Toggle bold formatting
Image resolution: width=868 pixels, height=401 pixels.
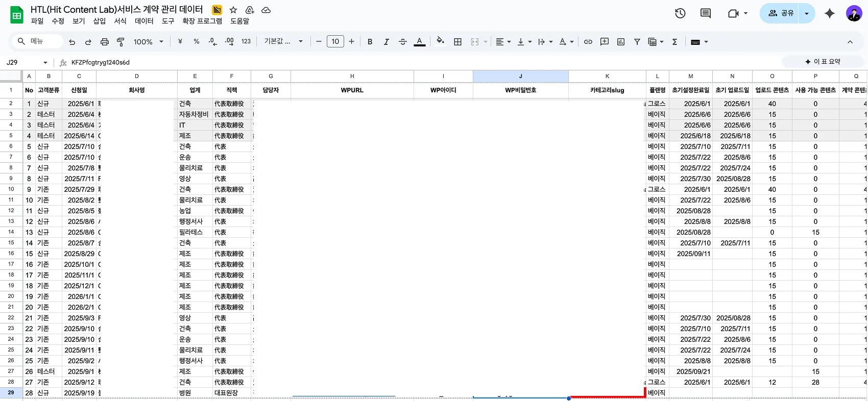coord(370,42)
